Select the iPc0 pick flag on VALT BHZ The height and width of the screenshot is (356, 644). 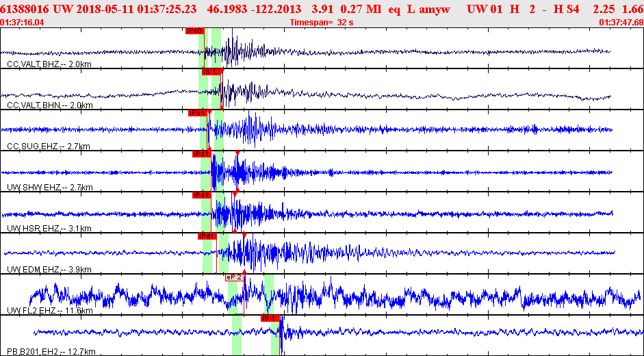click(x=194, y=31)
